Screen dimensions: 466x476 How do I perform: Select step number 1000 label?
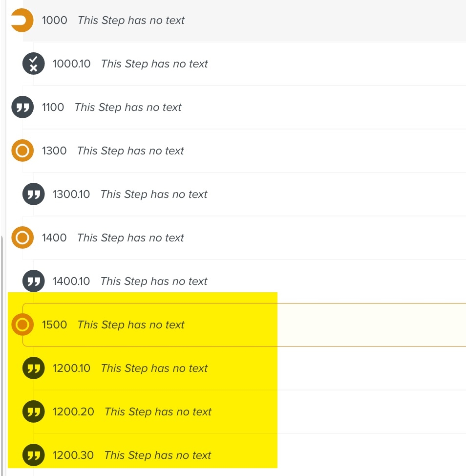pyautogui.click(x=55, y=21)
